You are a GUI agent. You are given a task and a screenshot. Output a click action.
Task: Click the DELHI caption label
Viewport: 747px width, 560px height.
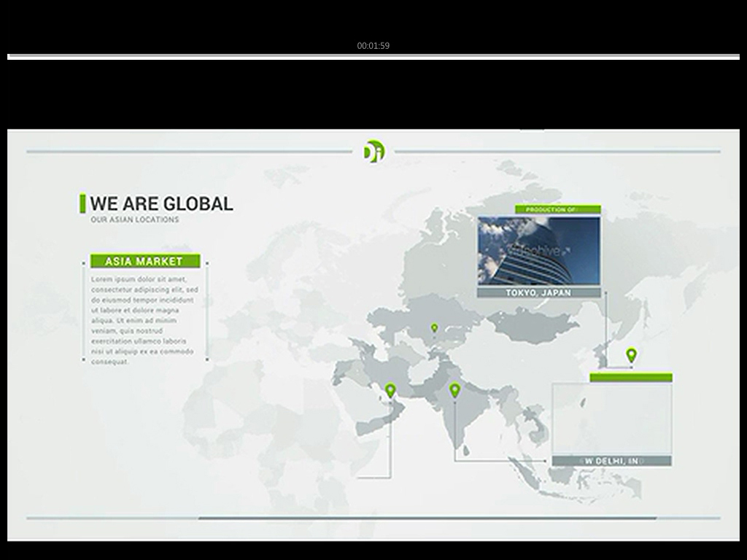pos(611,461)
